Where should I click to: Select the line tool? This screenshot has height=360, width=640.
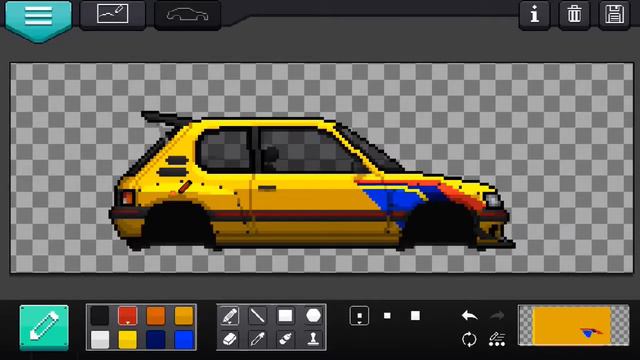point(258,316)
